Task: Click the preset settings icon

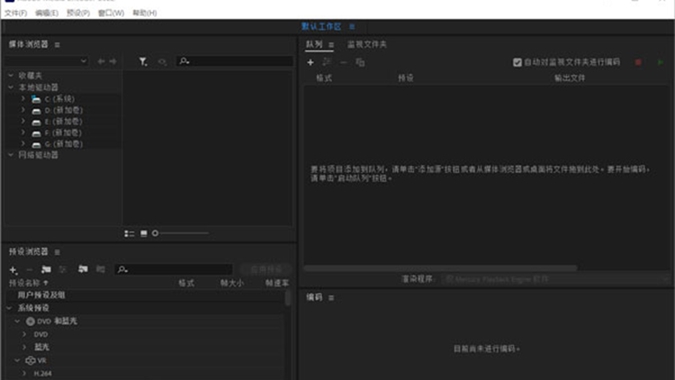Action: pos(63,269)
